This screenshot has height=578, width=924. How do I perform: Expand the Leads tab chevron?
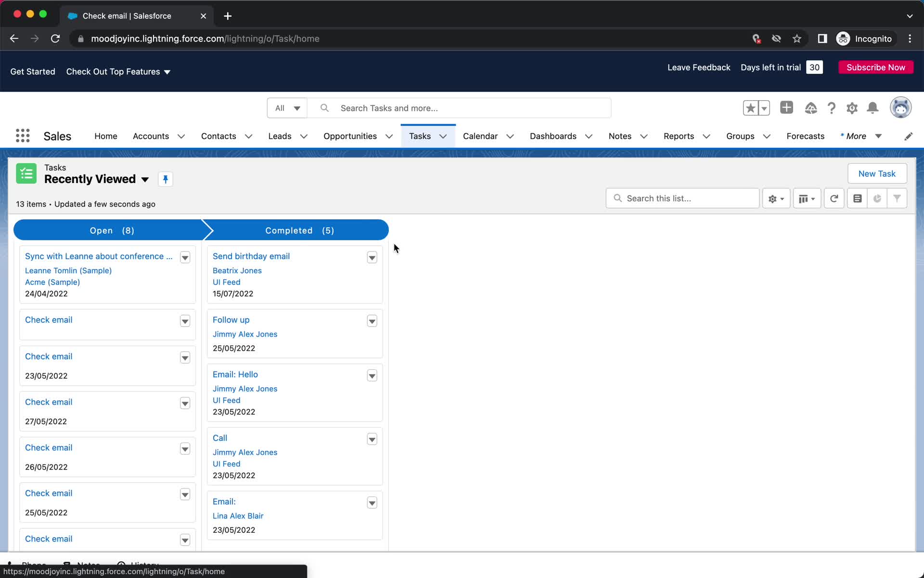304,136
